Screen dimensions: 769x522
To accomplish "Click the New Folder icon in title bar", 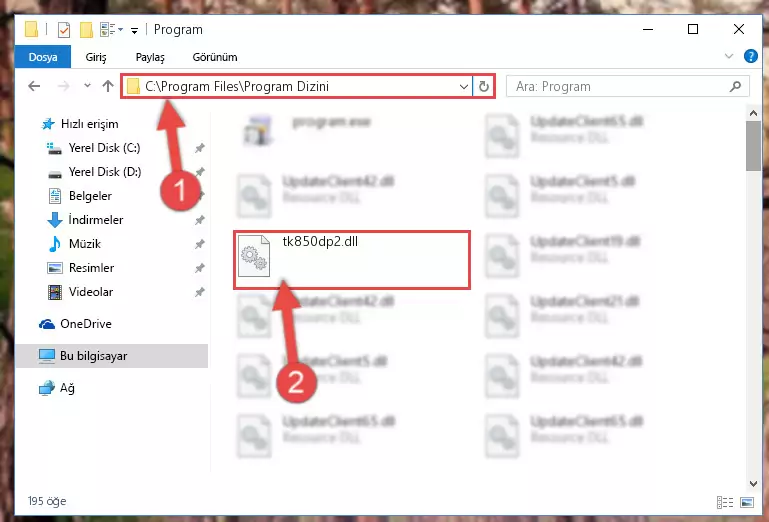I will pyautogui.click(x=86, y=30).
